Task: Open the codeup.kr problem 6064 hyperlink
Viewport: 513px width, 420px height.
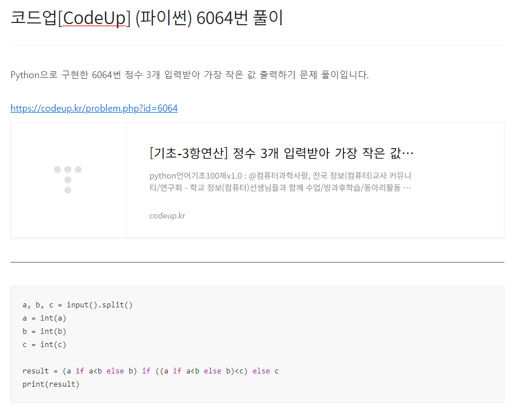Action: [x=94, y=108]
